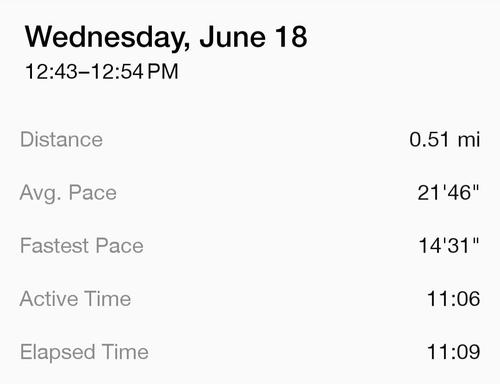500x384 pixels.
Task: Click the PM indicator after the time range
Action: (163, 72)
